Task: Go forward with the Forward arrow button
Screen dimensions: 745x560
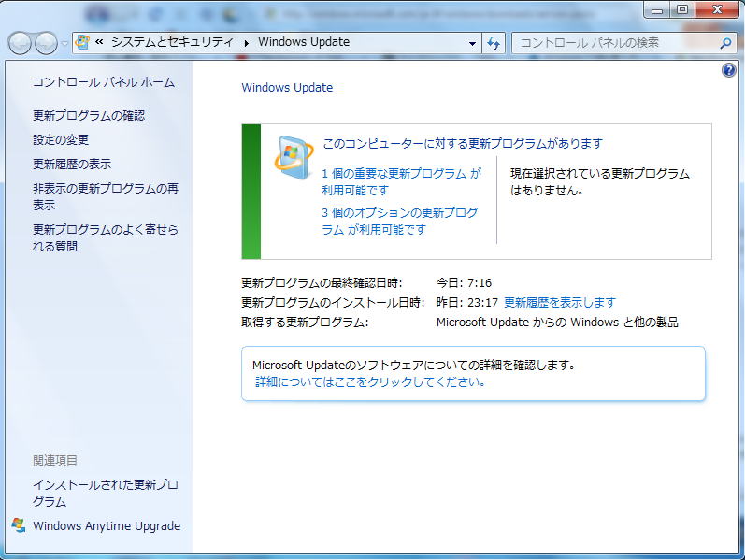Action: 46,43
